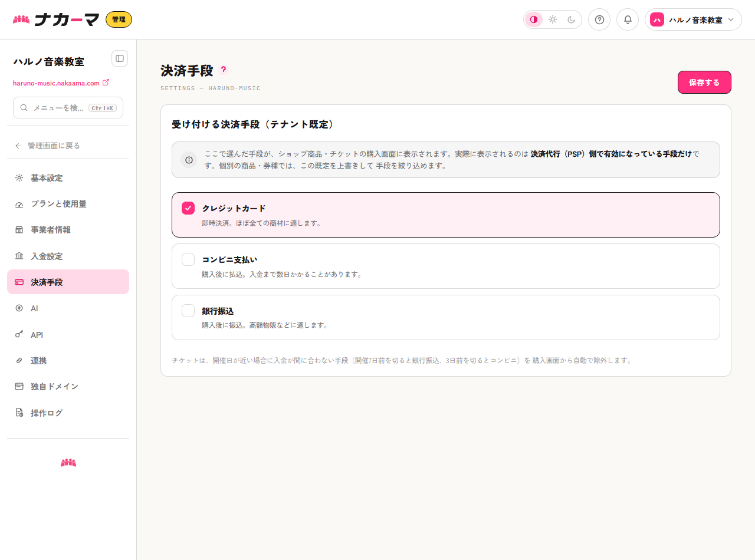This screenshot has height=560, width=755.
Task: Open プランと使用量 menu item
Action: click(68, 204)
